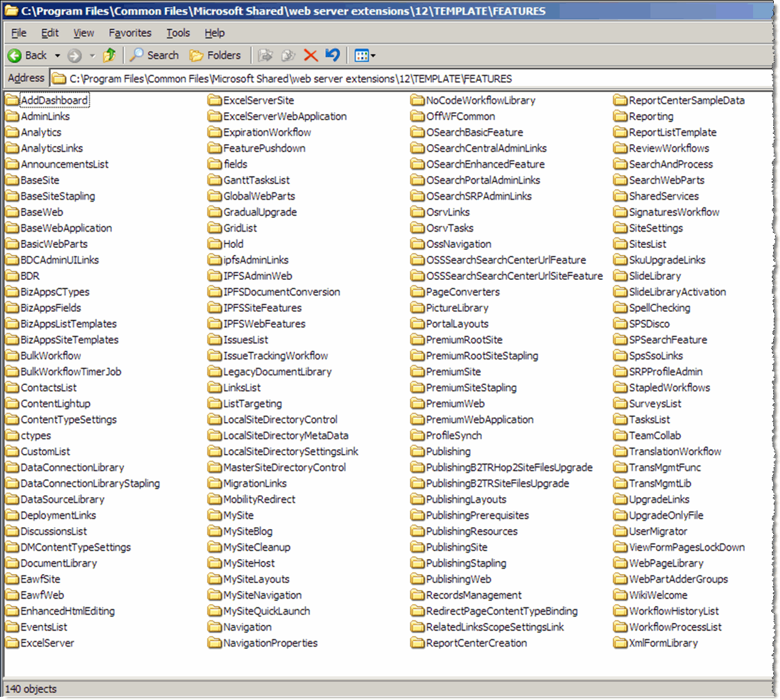The height and width of the screenshot is (700, 780).
Task: Select the SlideLibraryActivation folder name
Action: pos(678,292)
